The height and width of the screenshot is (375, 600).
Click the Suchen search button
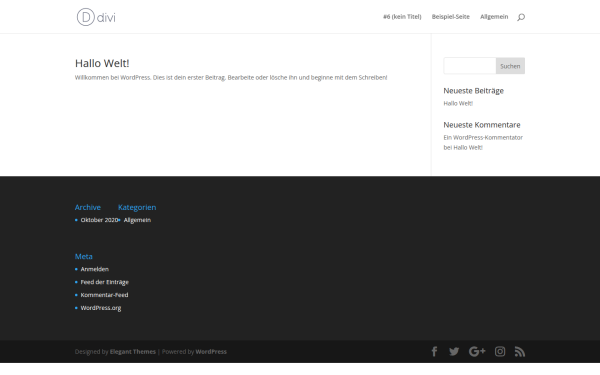coord(510,66)
